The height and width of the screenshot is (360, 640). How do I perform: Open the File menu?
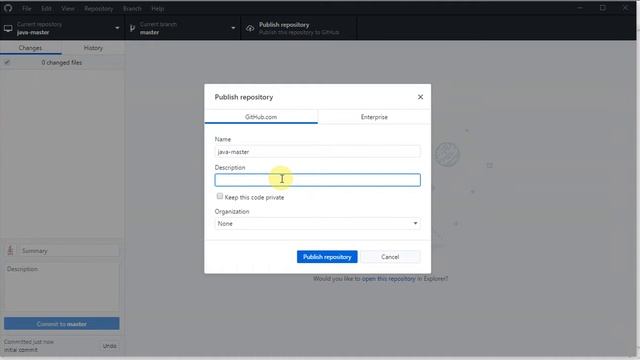click(x=27, y=8)
